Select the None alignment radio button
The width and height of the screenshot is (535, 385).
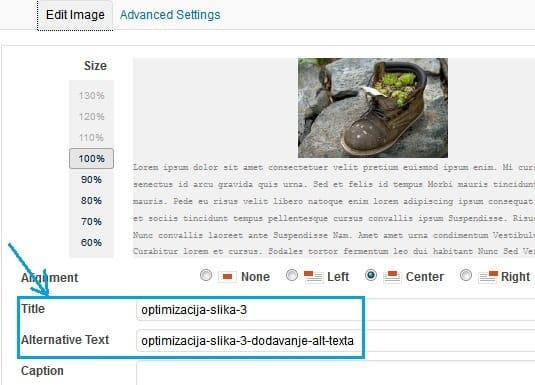206,275
